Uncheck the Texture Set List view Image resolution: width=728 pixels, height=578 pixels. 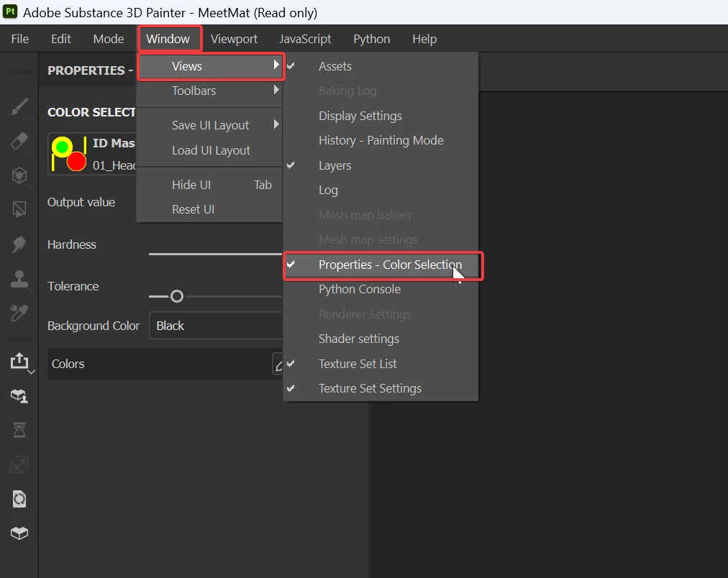click(x=381, y=364)
